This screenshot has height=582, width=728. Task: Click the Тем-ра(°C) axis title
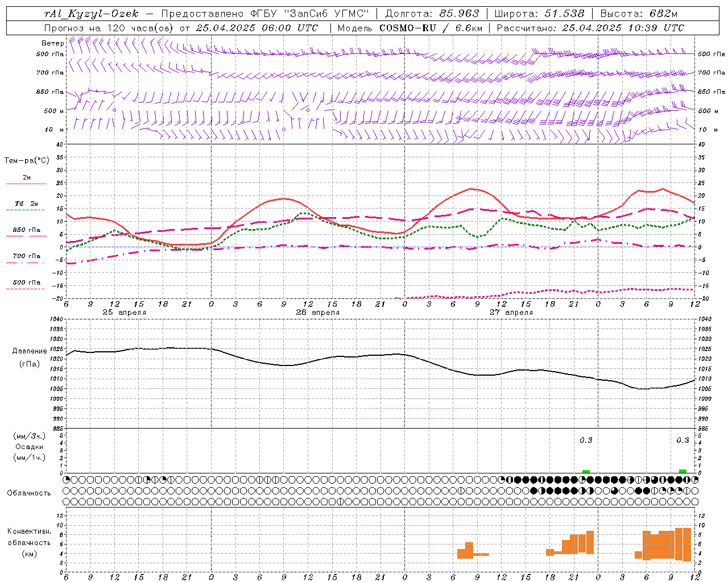(27, 161)
